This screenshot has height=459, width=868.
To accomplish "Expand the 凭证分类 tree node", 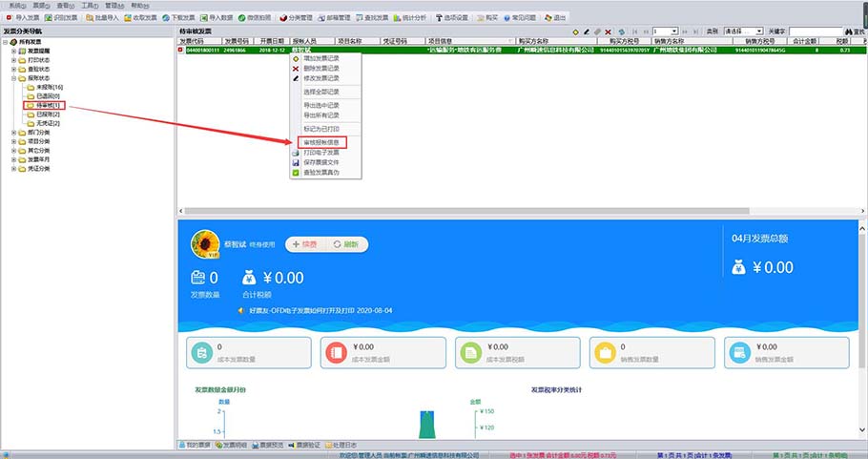I will coord(14,168).
